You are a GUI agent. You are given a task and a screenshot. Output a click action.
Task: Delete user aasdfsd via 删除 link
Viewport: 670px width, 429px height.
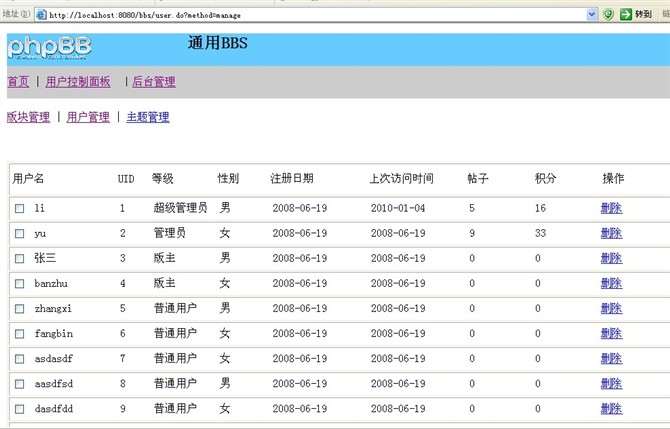pos(611,383)
